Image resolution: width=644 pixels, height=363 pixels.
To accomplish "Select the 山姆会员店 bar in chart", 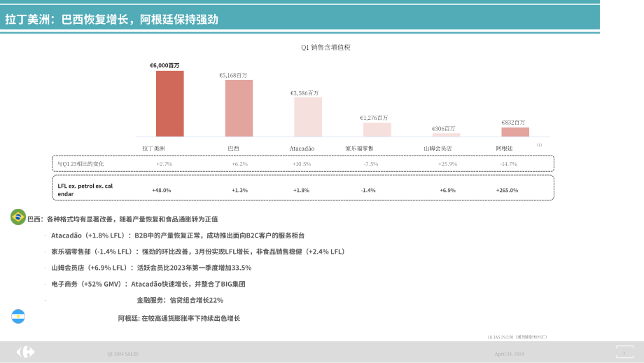I will (446, 135).
